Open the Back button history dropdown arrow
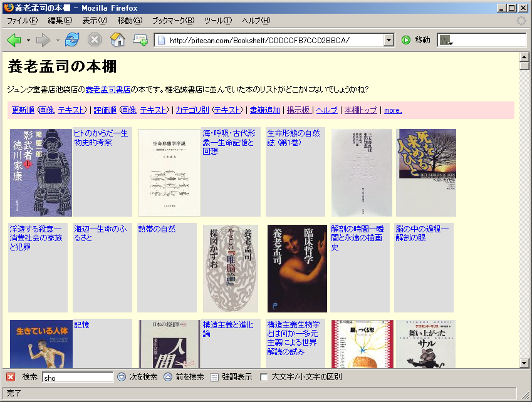The width and height of the screenshot is (532, 402). pyautogui.click(x=28, y=41)
